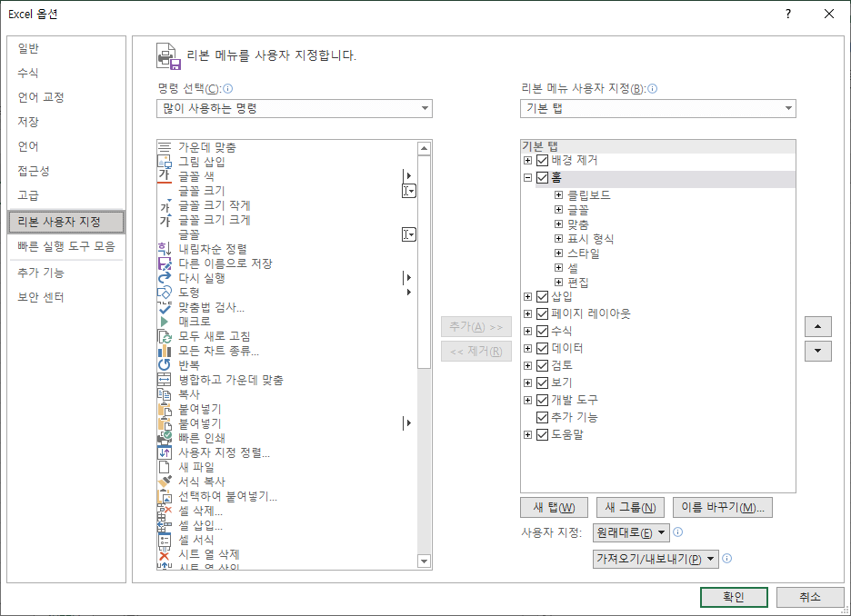Screen dimensions: 851x616
Task: Expand the 스타일 group
Action: pos(558,253)
